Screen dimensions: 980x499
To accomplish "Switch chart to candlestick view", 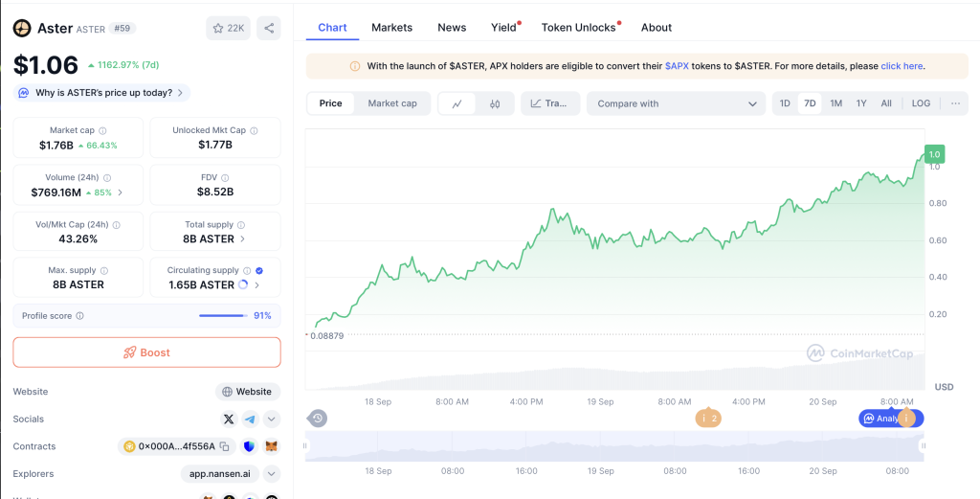I will 495,103.
